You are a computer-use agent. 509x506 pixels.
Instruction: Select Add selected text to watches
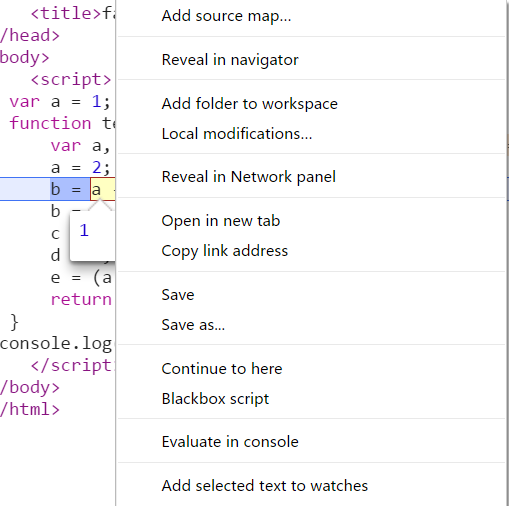(x=265, y=486)
